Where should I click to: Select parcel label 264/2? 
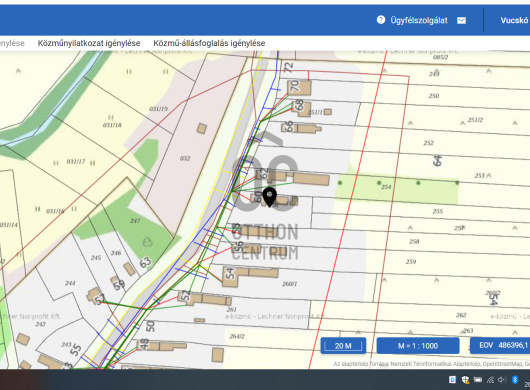pyautogui.click(x=237, y=336)
